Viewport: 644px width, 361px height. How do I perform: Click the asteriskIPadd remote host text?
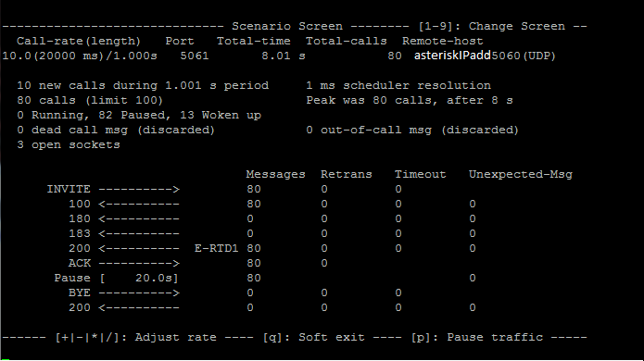[452, 56]
